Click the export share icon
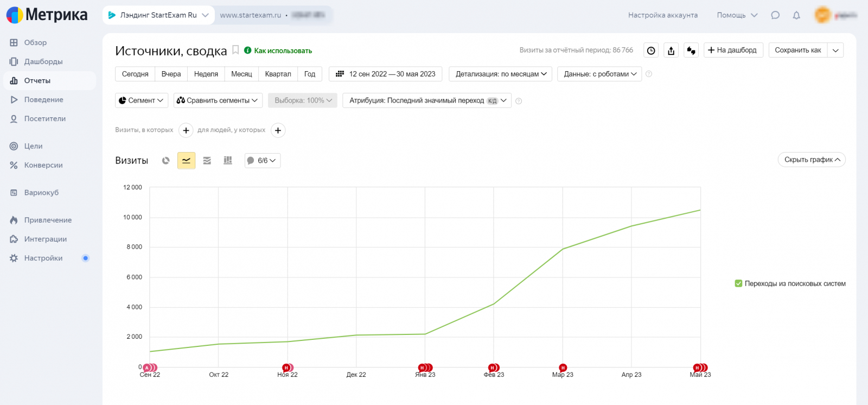Screen dimensions: 868x405 pyautogui.click(x=671, y=50)
